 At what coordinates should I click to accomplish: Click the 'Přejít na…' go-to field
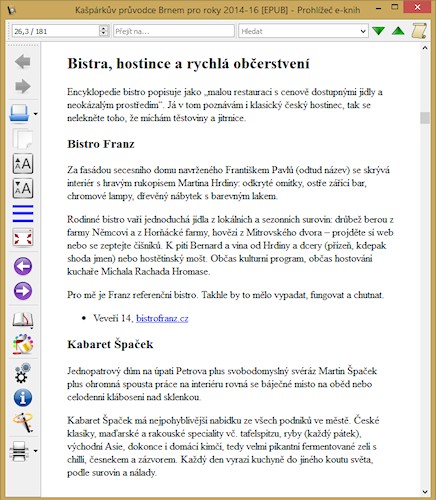174,31
